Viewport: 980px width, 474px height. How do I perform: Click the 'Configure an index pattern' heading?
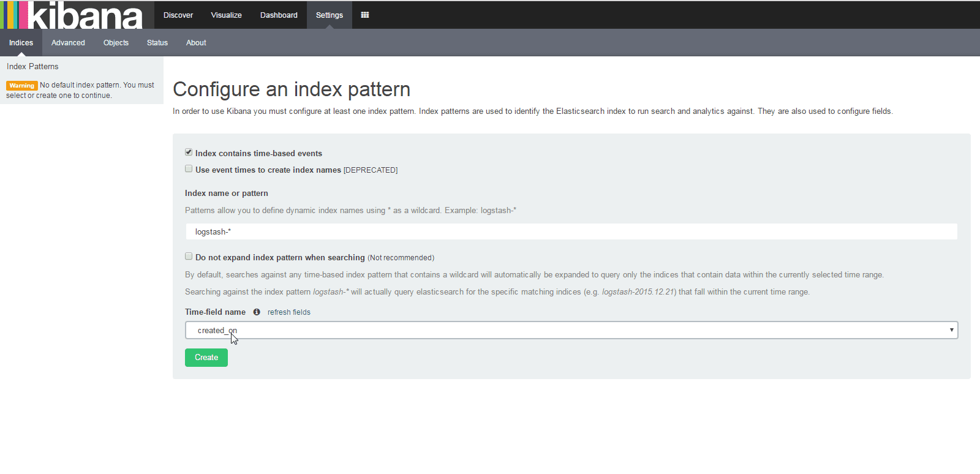[x=292, y=89]
